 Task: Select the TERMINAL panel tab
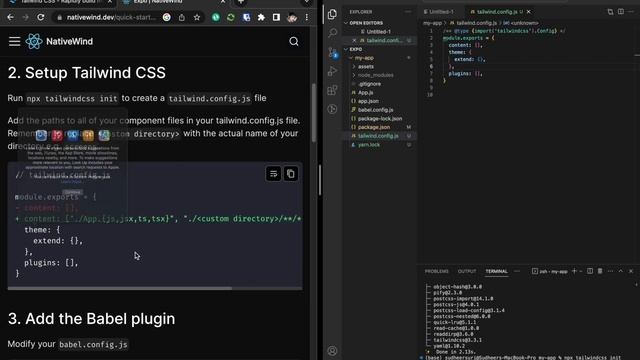click(x=496, y=271)
